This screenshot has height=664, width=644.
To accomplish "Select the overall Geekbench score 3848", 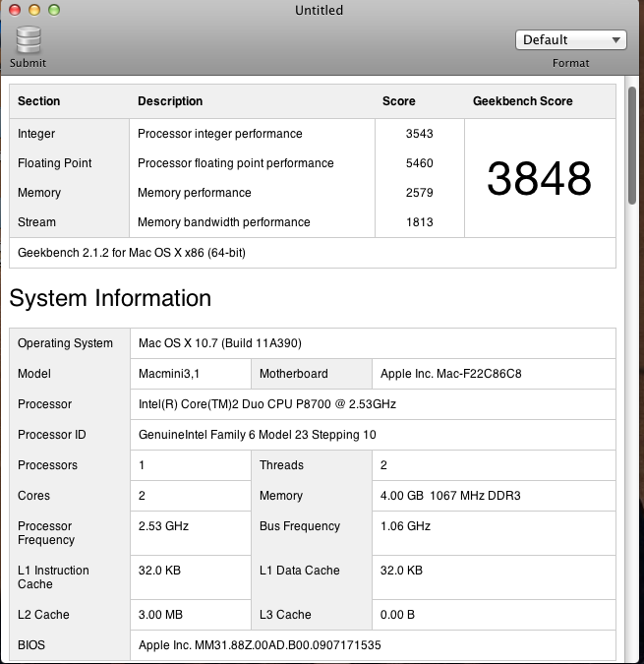I will point(539,178).
